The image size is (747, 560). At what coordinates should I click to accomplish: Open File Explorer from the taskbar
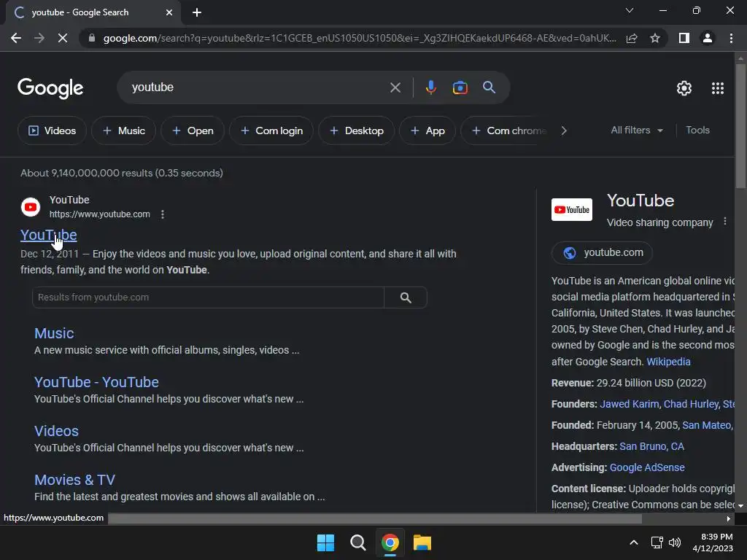(x=422, y=542)
